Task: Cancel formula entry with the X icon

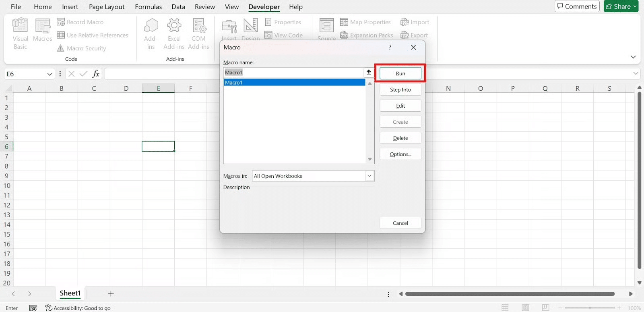Action: click(x=71, y=74)
